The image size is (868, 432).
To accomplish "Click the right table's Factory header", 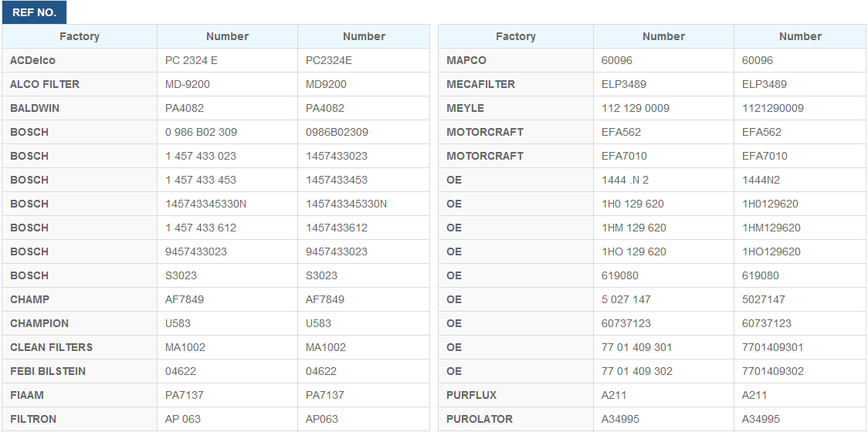I will (x=515, y=36).
